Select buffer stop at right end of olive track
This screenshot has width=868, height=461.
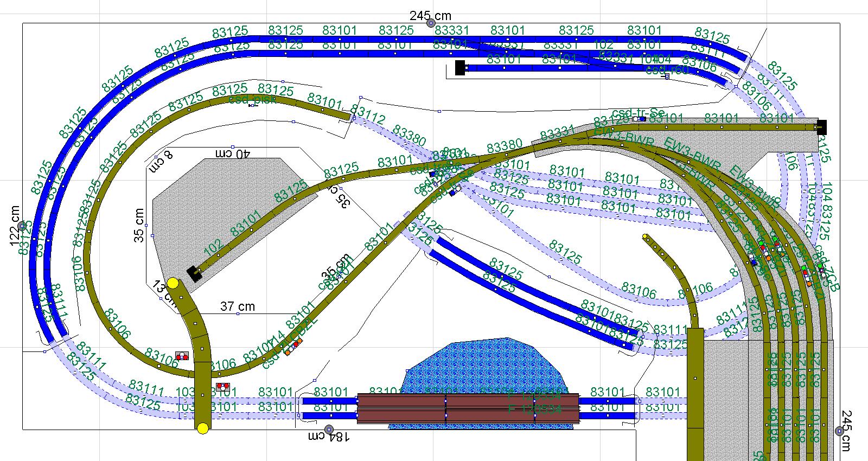point(821,127)
